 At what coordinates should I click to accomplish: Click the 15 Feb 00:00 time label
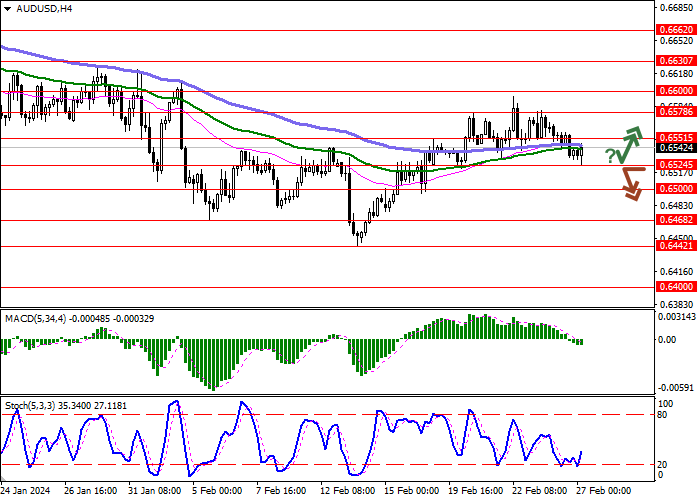point(412,491)
